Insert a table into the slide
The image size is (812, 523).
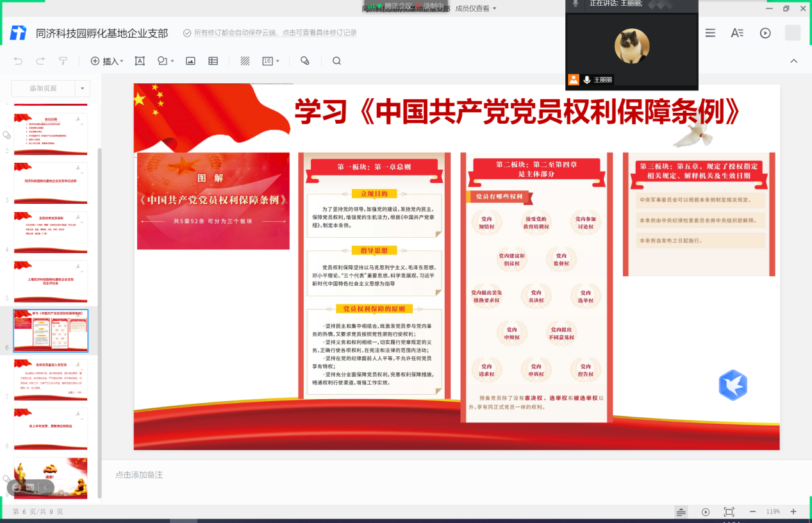click(x=213, y=61)
